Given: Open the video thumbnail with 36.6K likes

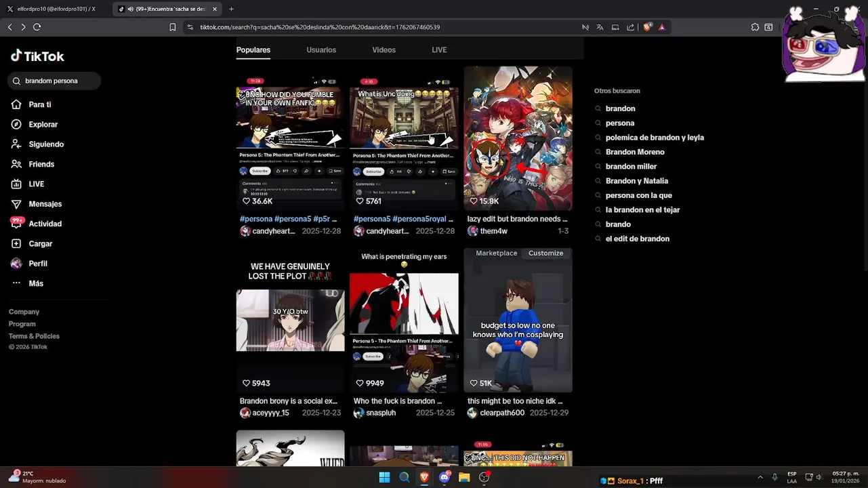Looking at the screenshot, I should pos(290,138).
